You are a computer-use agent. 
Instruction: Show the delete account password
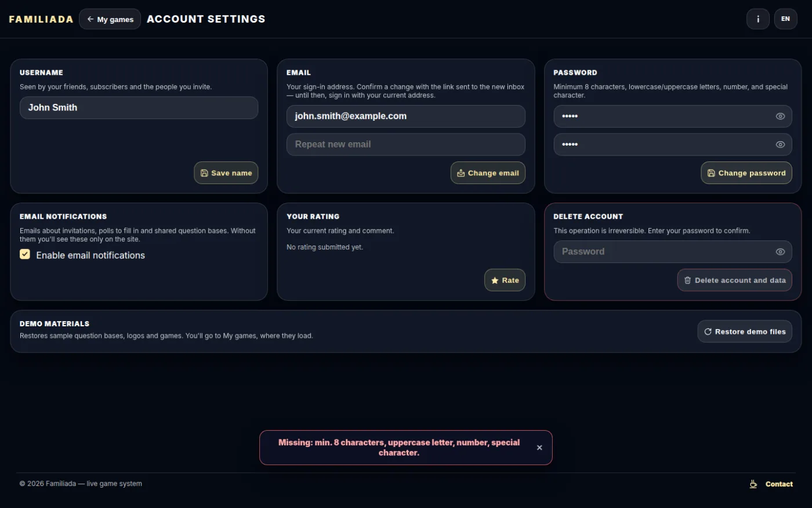click(780, 251)
